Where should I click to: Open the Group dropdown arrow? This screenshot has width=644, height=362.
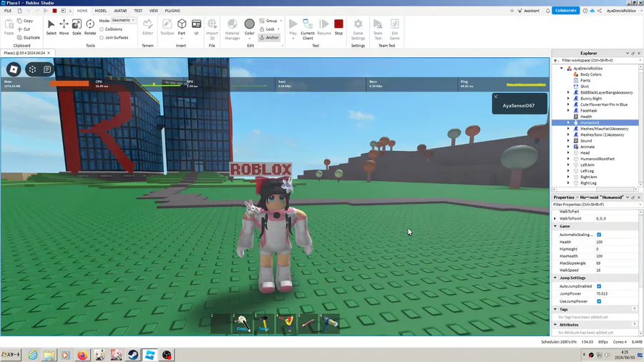click(x=281, y=21)
